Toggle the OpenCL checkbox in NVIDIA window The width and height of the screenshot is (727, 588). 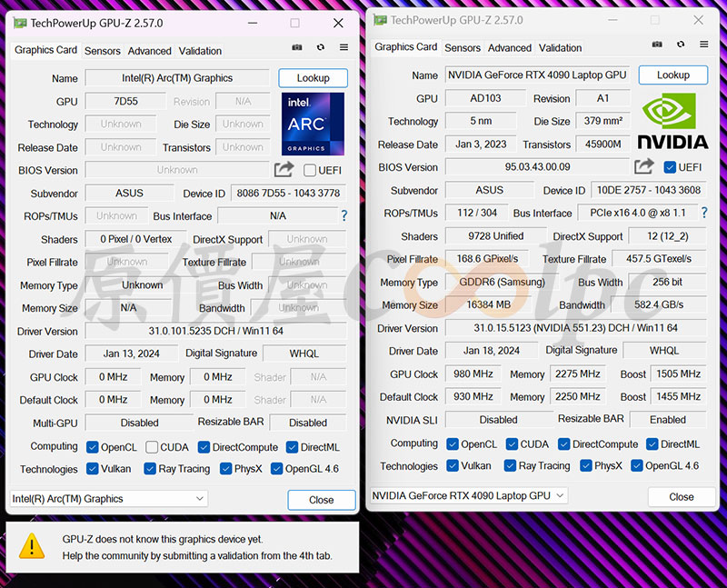[x=453, y=444]
